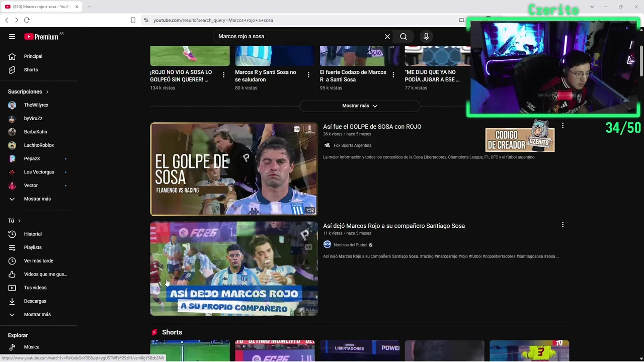
Task: Open options for '¡ROJO NO VIO A SOSA' short
Action: [x=223, y=75]
